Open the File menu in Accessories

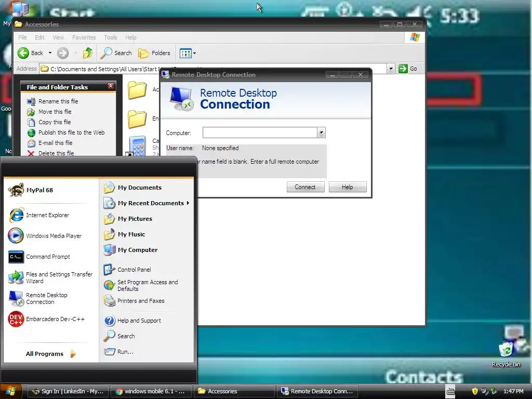point(22,37)
